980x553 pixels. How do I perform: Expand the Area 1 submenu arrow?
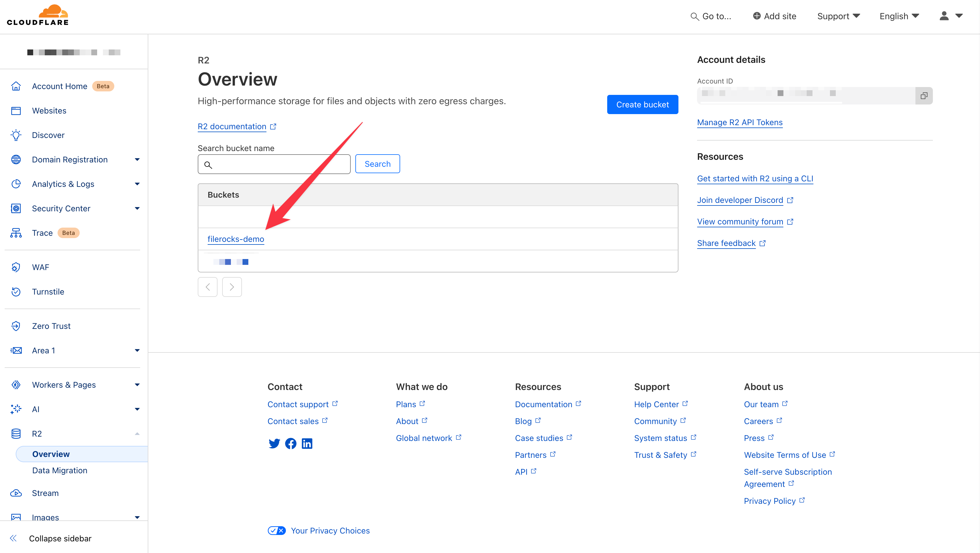click(137, 350)
